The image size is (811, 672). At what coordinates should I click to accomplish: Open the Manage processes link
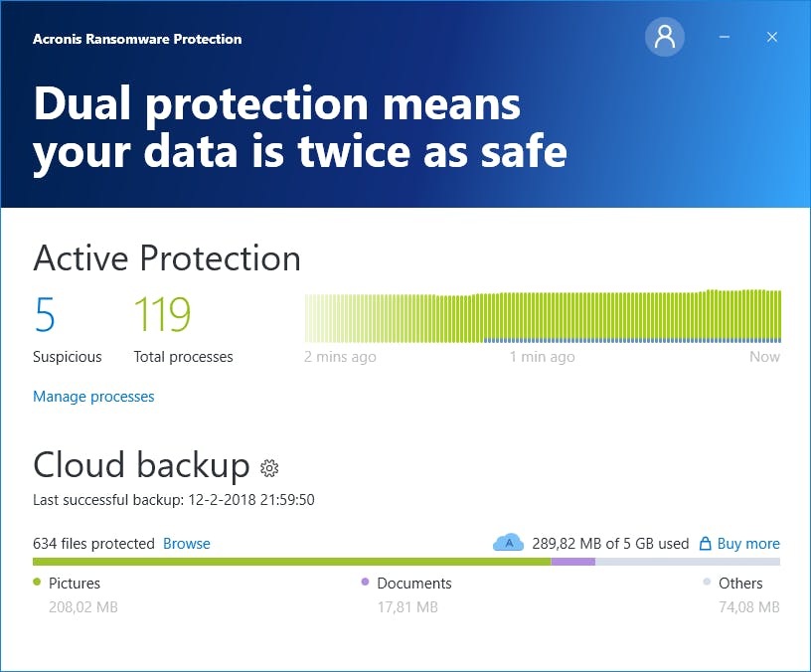pyautogui.click(x=93, y=397)
